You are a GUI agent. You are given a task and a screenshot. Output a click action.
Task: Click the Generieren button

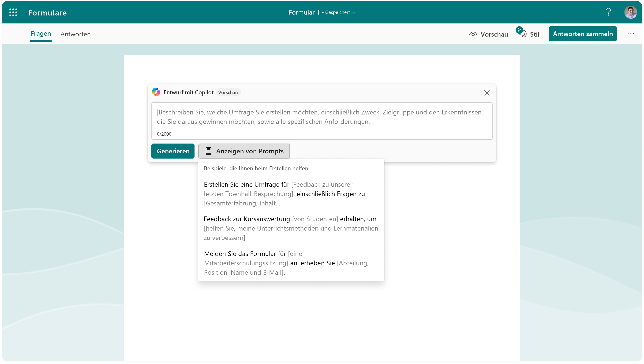click(x=173, y=151)
